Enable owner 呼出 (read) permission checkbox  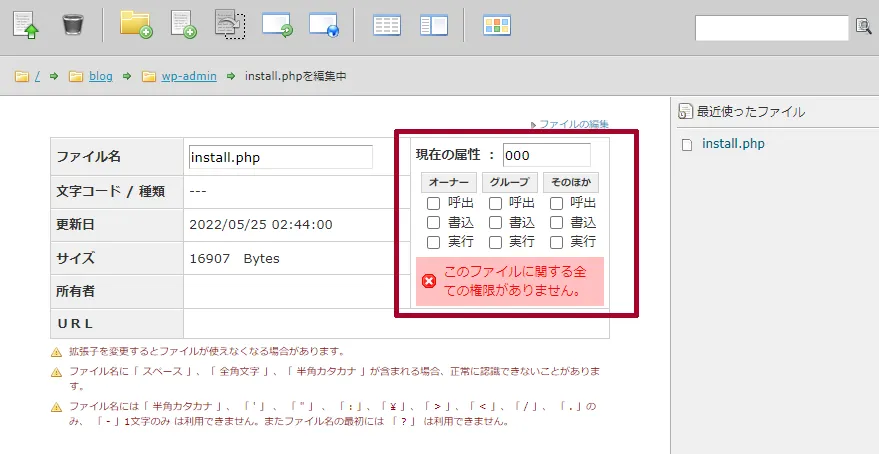tap(434, 204)
